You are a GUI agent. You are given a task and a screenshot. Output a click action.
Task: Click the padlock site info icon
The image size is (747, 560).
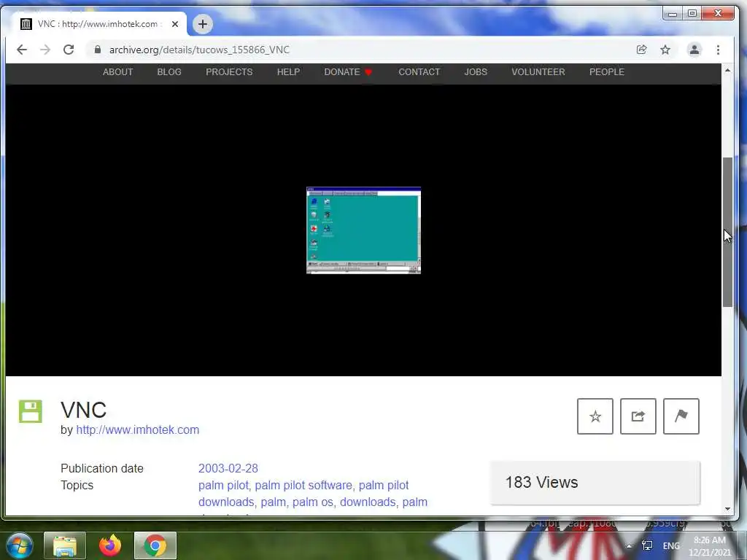98,50
